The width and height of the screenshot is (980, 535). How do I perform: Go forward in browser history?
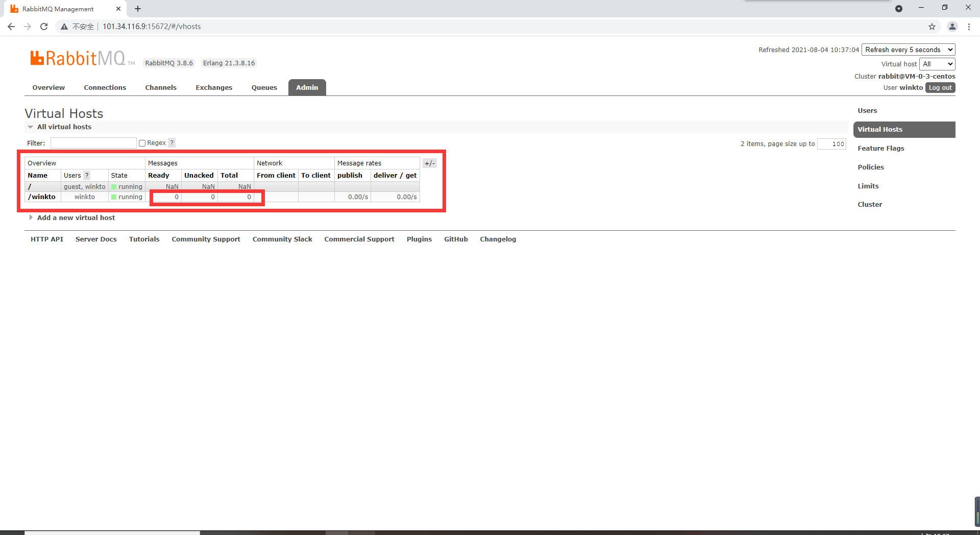[28, 27]
